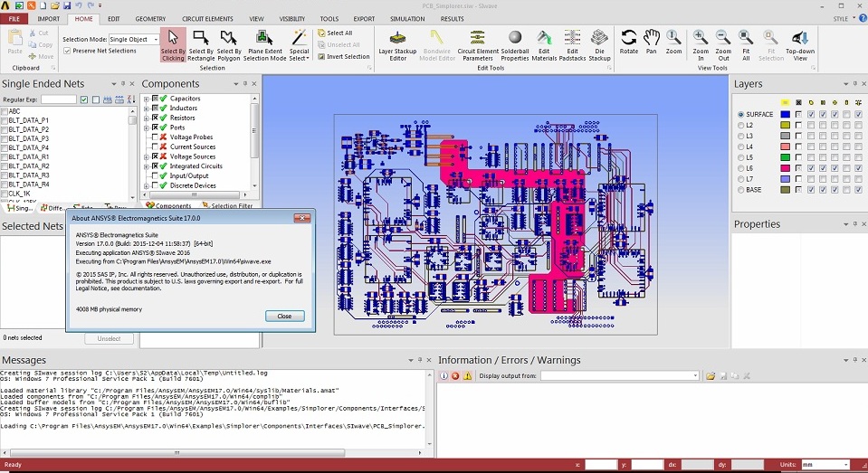Choose Select By Polygon tool
Screen dimensions: 868x473
pyautogui.click(x=229, y=45)
